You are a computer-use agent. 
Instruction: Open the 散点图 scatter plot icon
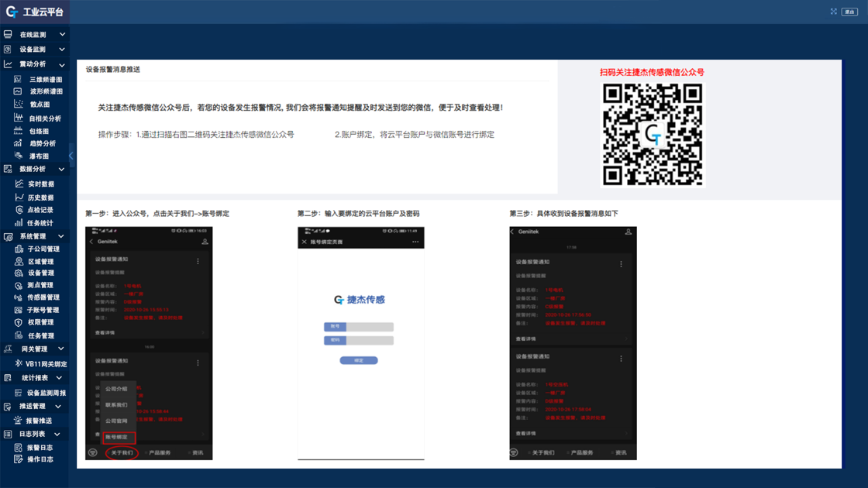click(19, 104)
